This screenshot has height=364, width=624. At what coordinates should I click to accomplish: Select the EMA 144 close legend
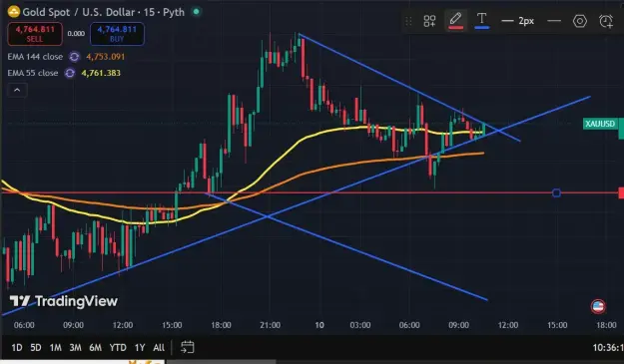pos(35,57)
